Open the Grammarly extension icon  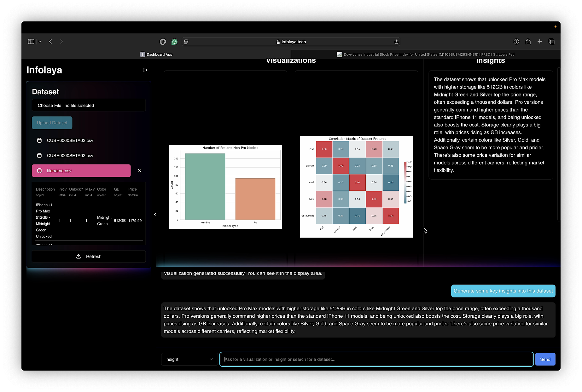(x=174, y=41)
